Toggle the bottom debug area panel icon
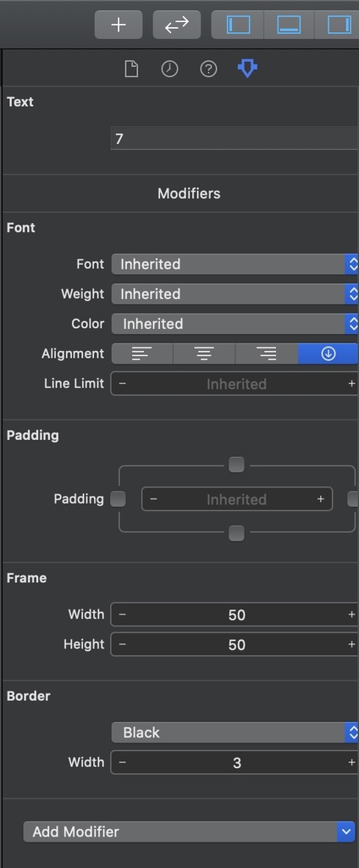This screenshot has height=868, width=359. tap(289, 25)
